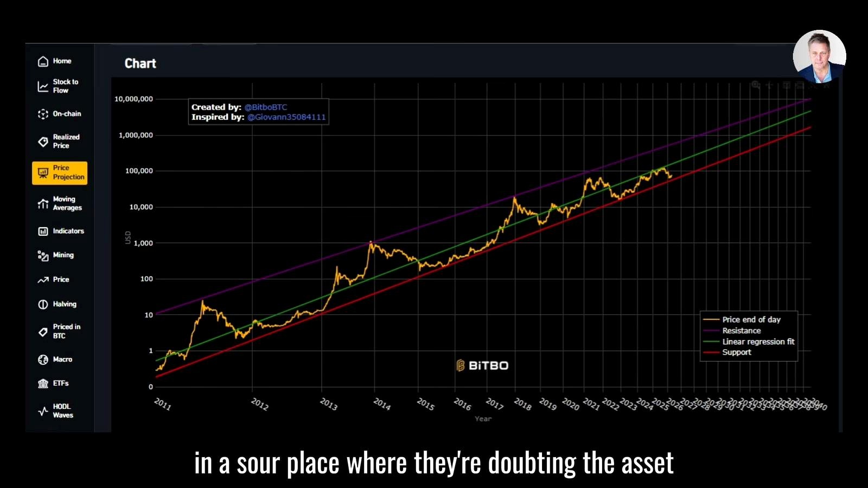Open the Indicators icon in sidebar
868x488 pixels.
tap(43, 232)
